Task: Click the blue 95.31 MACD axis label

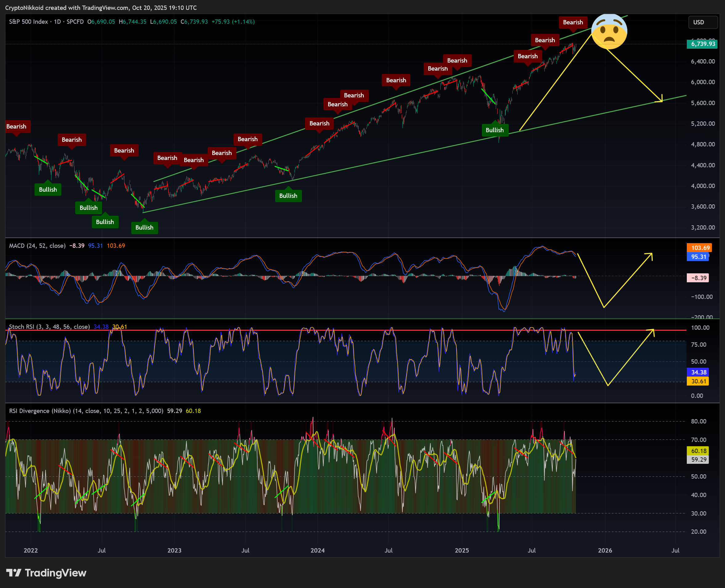Action: [x=698, y=257]
